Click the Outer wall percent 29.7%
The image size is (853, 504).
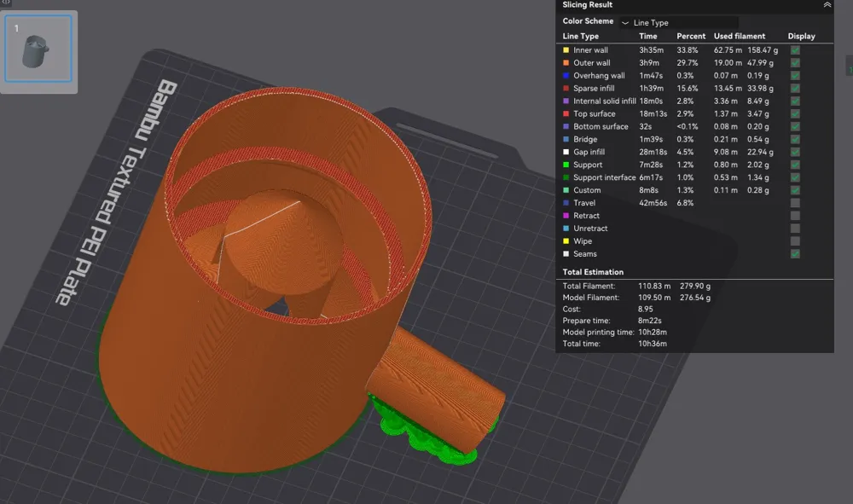(x=687, y=62)
